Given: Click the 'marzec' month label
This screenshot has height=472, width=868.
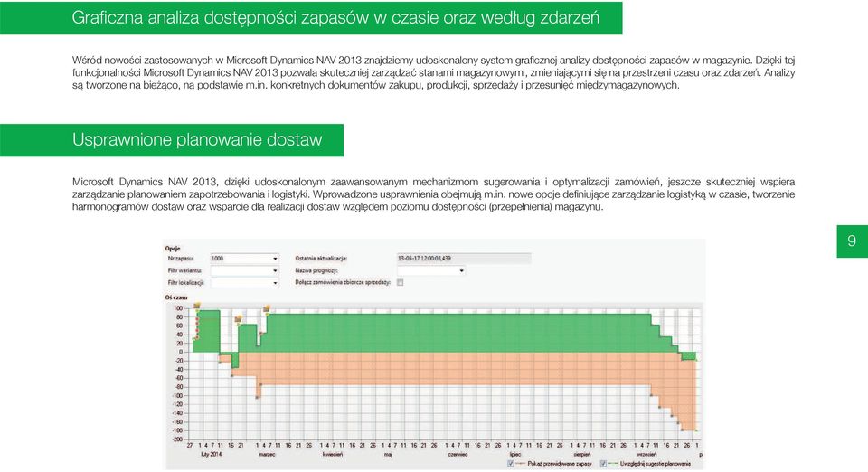Looking at the screenshot, I should coord(268,454).
